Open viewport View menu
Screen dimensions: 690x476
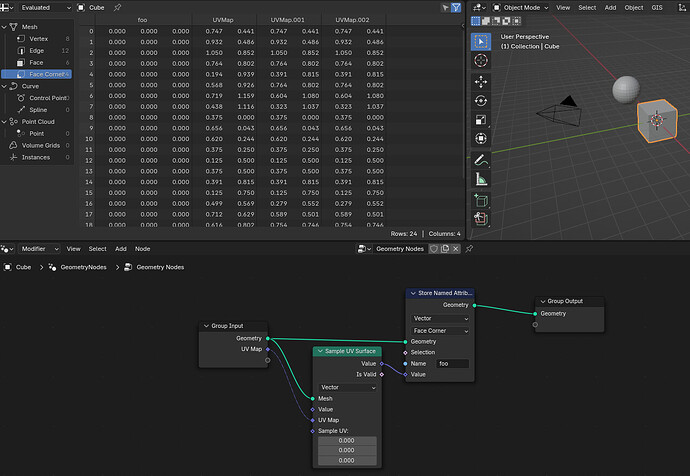point(563,7)
